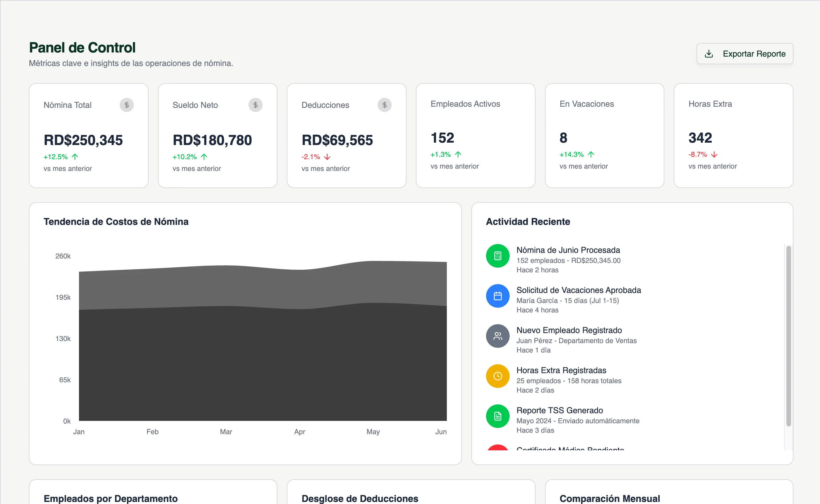Click the red down arrow on Horas Extra card

tap(714, 154)
